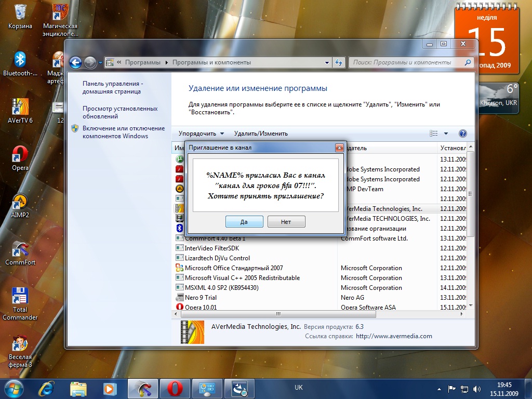Open Панель управления - домашняя страница link
Viewport: 532px width, 399px height.
[x=112, y=87]
